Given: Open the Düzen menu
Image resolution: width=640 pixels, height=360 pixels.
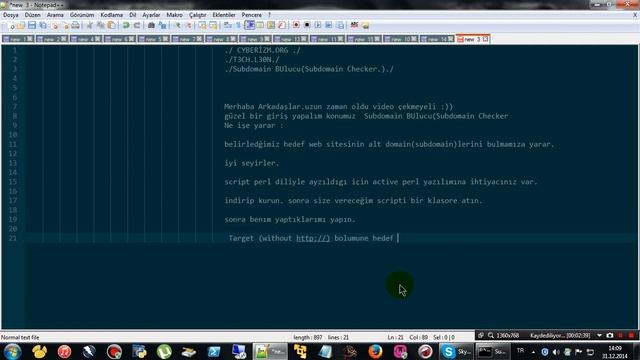Looking at the screenshot, I should tap(33, 15).
